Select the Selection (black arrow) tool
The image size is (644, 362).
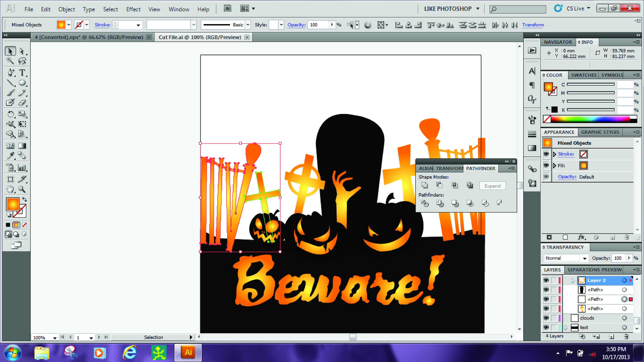[10, 51]
